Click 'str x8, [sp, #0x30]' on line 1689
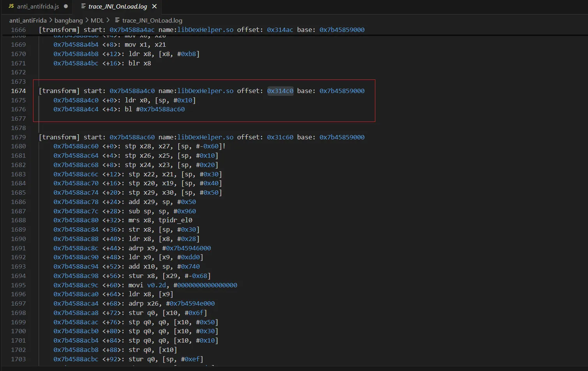This screenshot has width=588, height=371. (164, 230)
